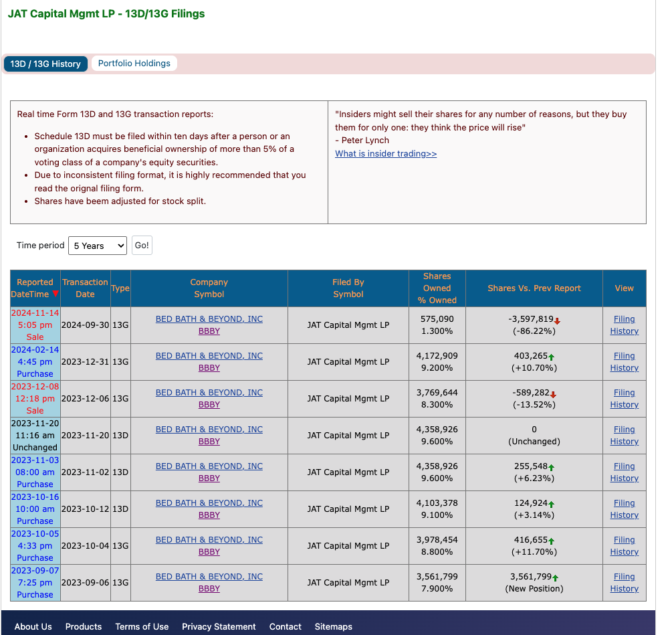Click the JAT Capital Mgmt LP page heading
Image resolution: width=672 pixels, height=635 pixels.
(x=106, y=14)
